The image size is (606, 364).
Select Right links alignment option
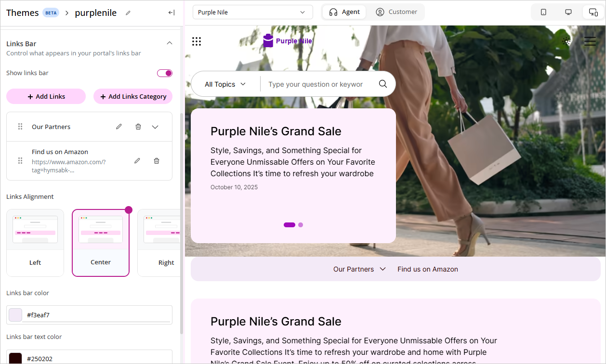click(x=159, y=243)
